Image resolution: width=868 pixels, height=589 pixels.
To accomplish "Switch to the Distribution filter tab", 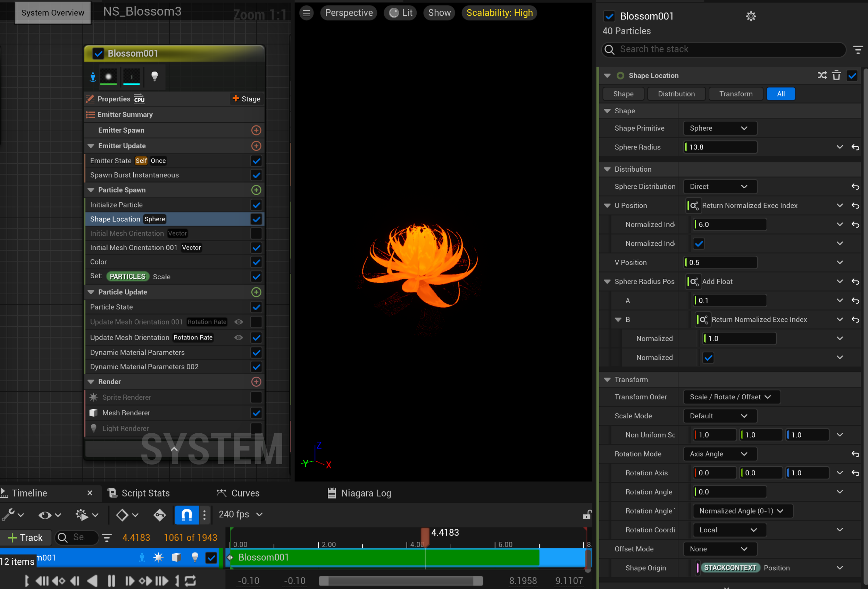I will tap(676, 94).
